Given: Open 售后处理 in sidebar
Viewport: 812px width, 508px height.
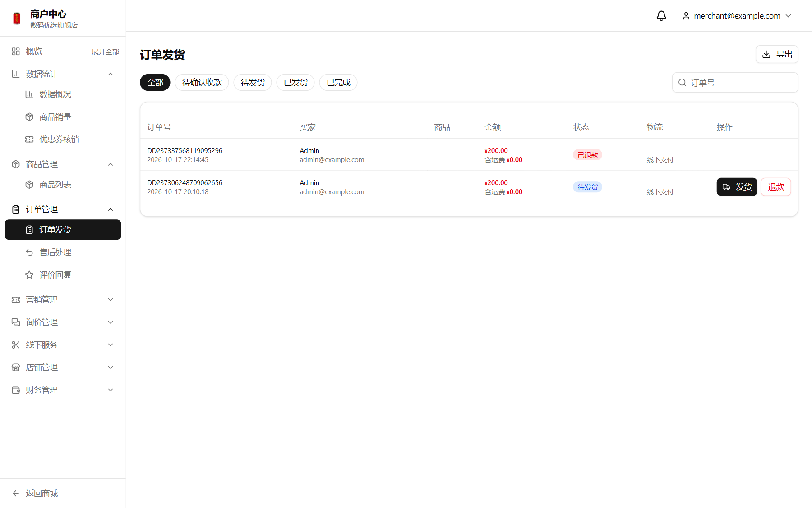Looking at the screenshot, I should click(x=63, y=252).
